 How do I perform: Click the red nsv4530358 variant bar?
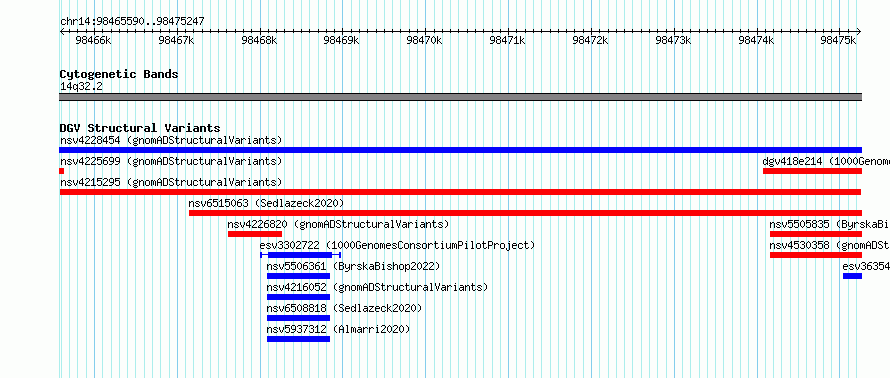click(816, 255)
